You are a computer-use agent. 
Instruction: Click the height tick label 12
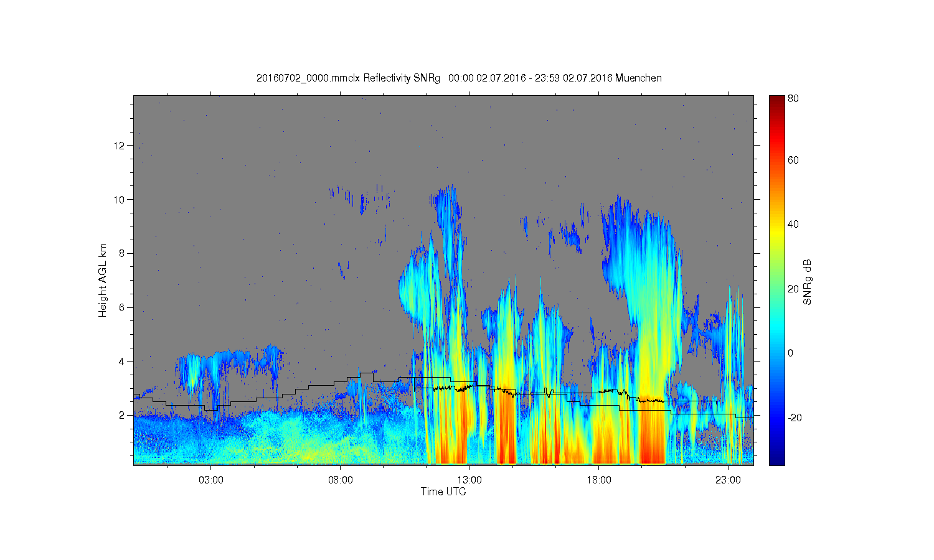point(120,146)
